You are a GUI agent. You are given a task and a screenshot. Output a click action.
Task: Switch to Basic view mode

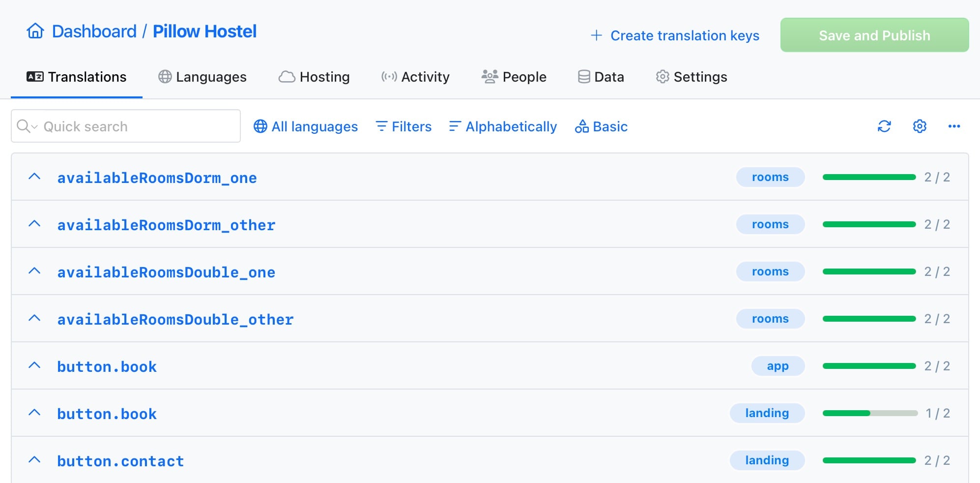tap(602, 126)
